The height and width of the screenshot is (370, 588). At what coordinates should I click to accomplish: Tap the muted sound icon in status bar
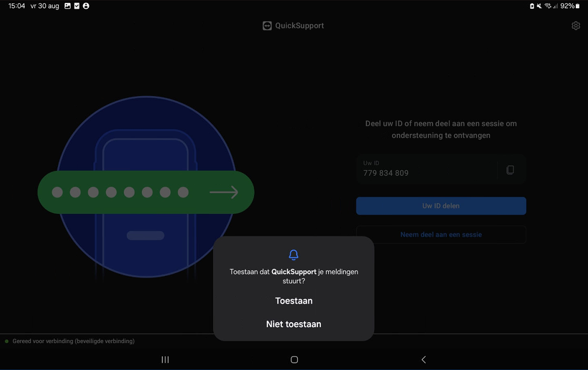click(x=539, y=6)
